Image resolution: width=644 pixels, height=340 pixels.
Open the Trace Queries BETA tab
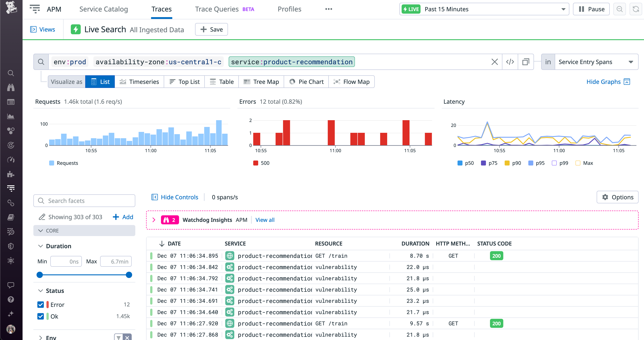216,9
